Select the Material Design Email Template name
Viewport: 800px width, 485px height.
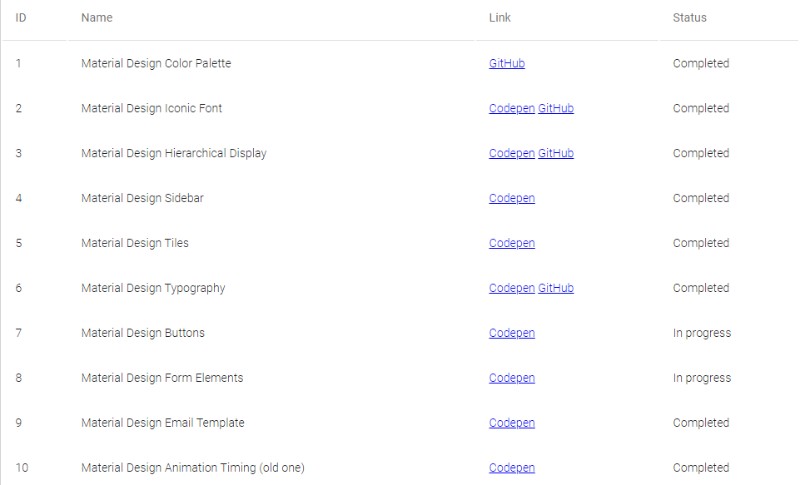(163, 422)
